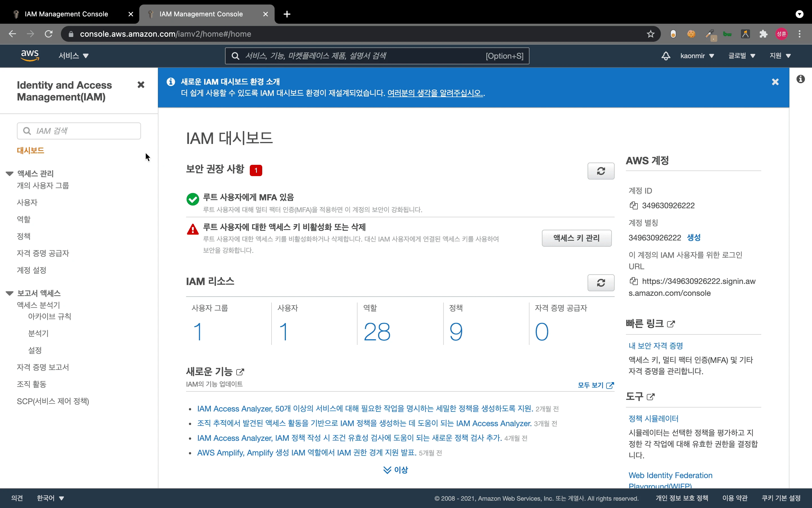Go back in browser history
812x508 pixels.
click(12, 34)
